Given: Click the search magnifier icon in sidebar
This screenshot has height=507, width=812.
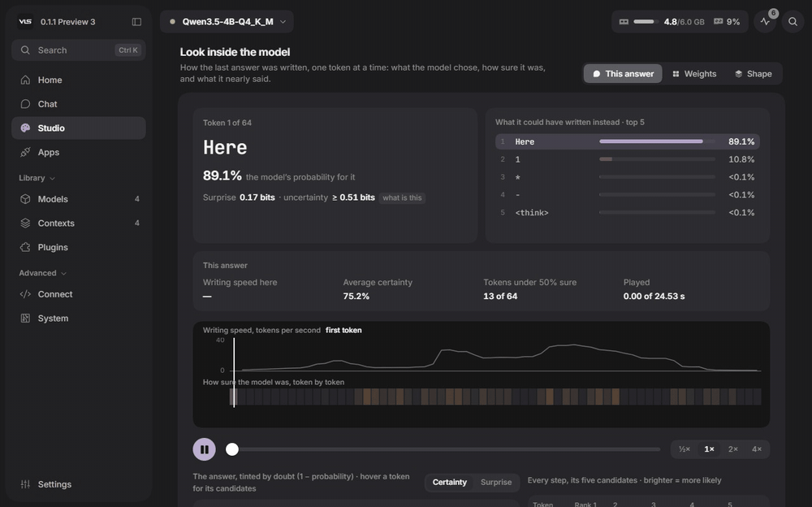Looking at the screenshot, I should [25, 50].
